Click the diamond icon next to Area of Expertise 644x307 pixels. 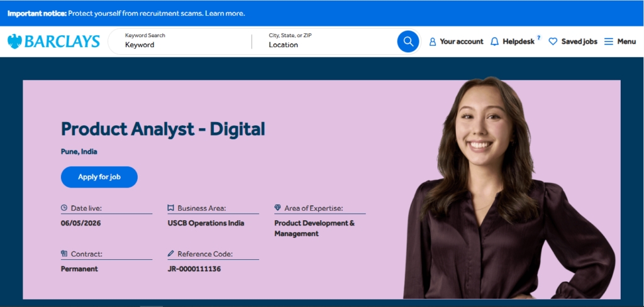(277, 208)
